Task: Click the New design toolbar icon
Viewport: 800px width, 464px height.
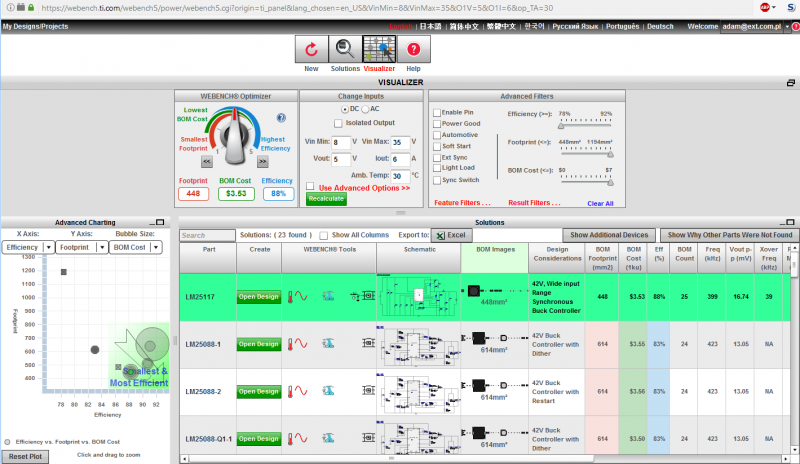Action: 312,50
